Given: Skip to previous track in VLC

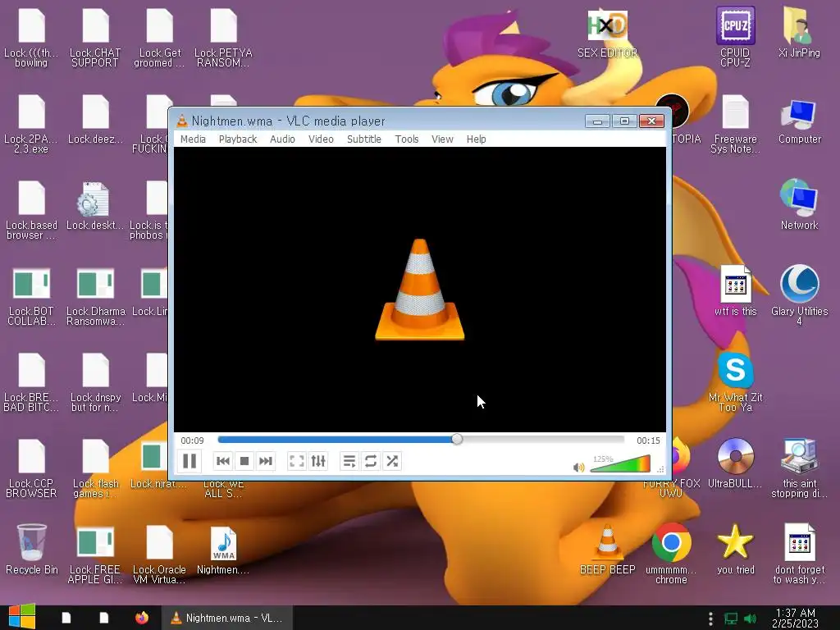Looking at the screenshot, I should (223, 461).
